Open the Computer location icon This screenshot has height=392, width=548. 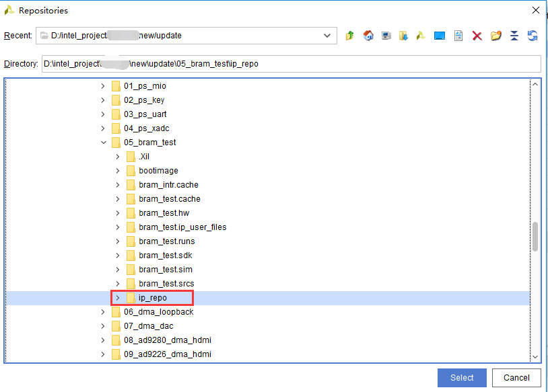click(386, 36)
